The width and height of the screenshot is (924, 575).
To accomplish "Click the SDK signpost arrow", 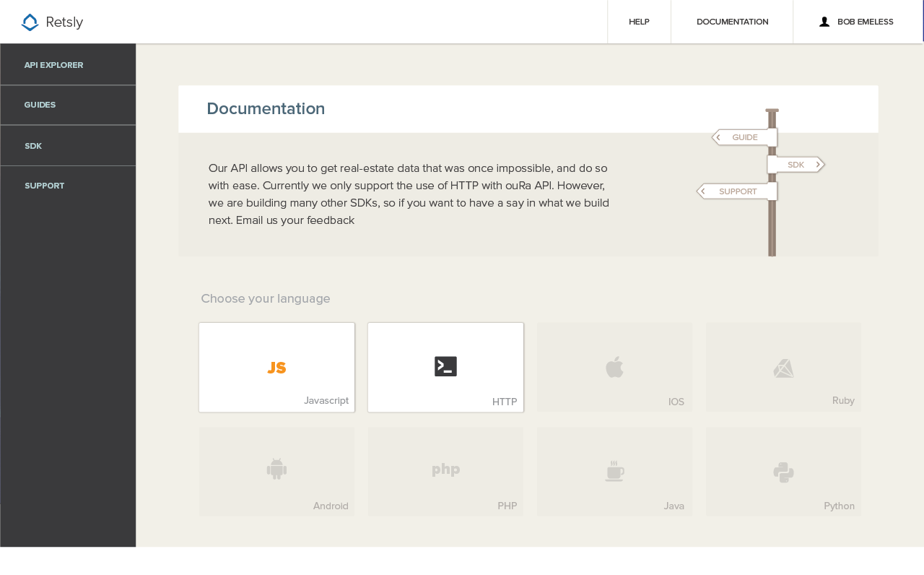I will [796, 164].
